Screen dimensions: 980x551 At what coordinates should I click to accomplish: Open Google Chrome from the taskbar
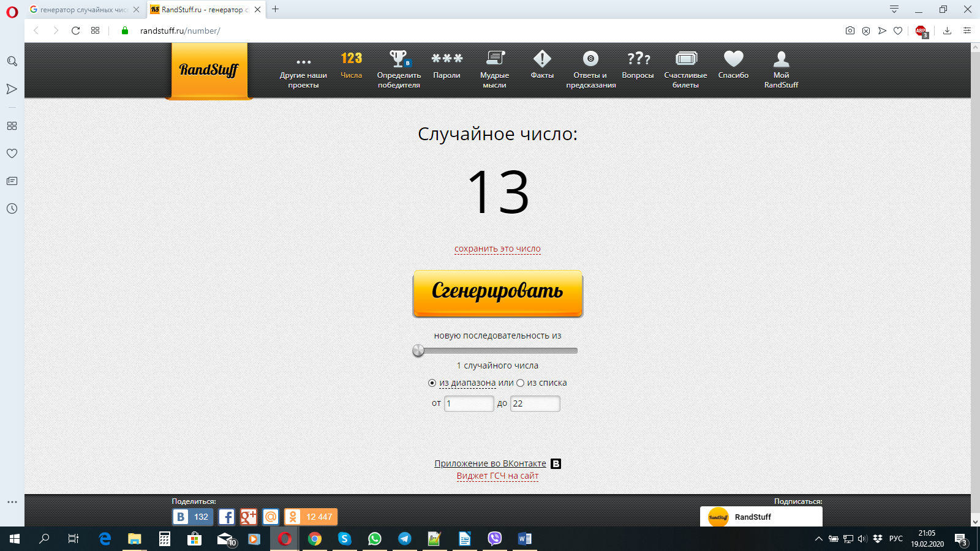(315, 539)
